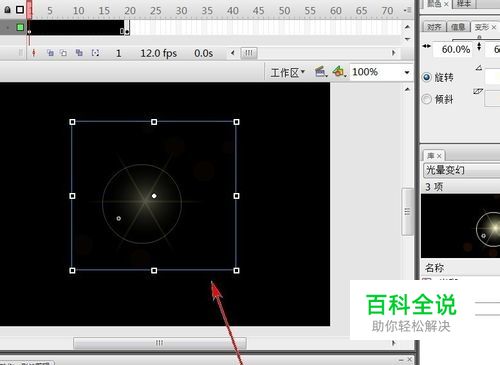Select the keyframe at frame 1 in timeline
The width and height of the screenshot is (500, 365).
tap(29, 32)
